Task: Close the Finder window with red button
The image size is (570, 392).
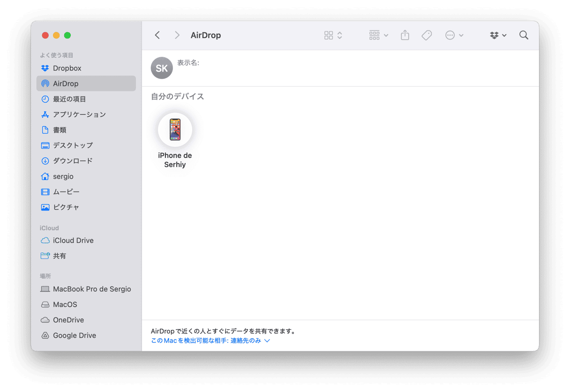Action: pos(45,35)
